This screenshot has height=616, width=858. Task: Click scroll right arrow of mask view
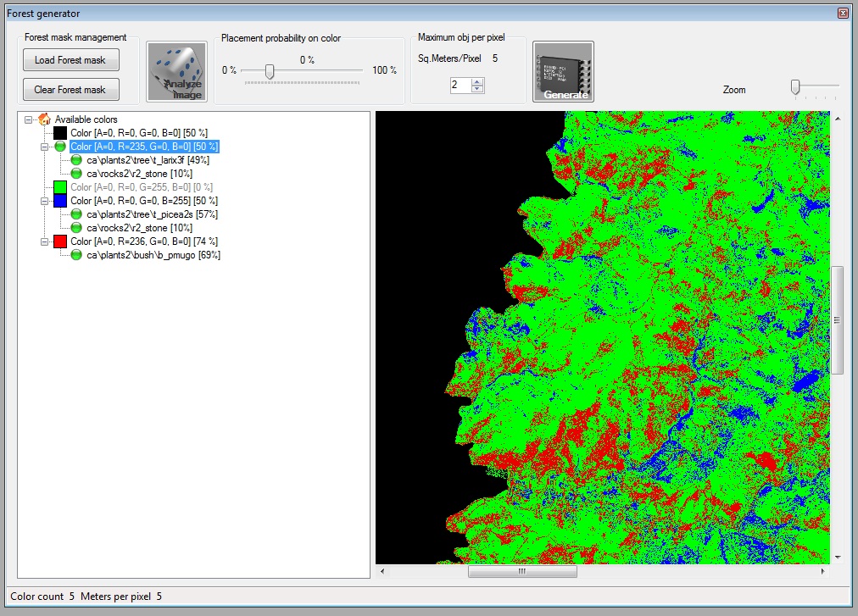tap(822, 571)
